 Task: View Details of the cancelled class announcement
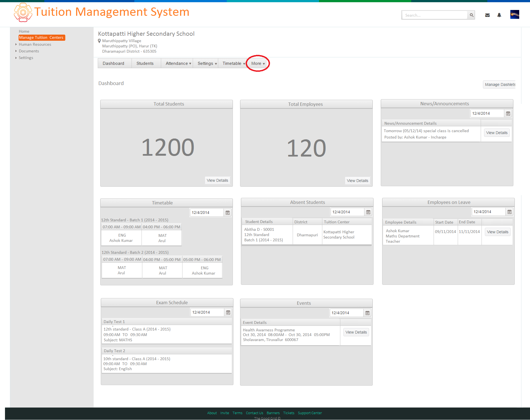point(497,133)
